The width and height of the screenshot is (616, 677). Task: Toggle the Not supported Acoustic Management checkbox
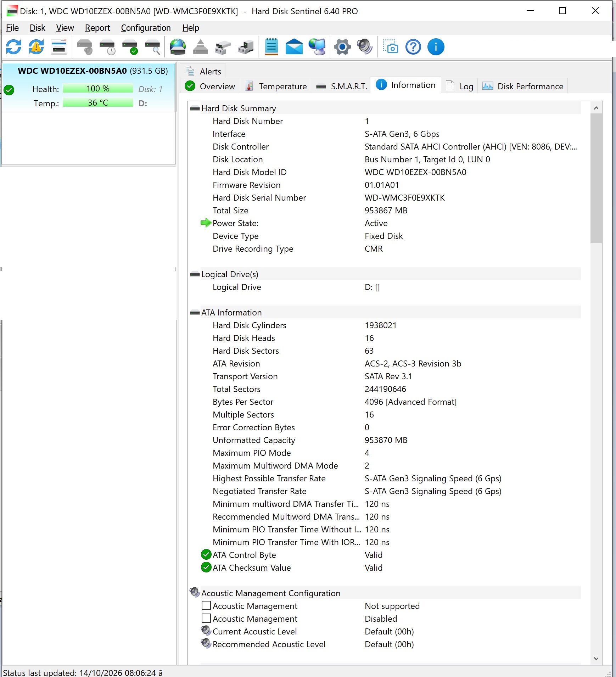pos(206,605)
